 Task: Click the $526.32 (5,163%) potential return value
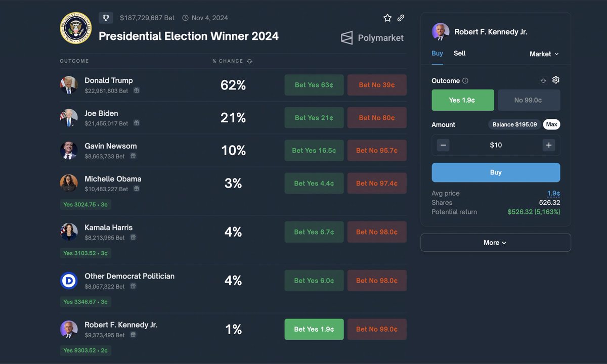pos(534,212)
